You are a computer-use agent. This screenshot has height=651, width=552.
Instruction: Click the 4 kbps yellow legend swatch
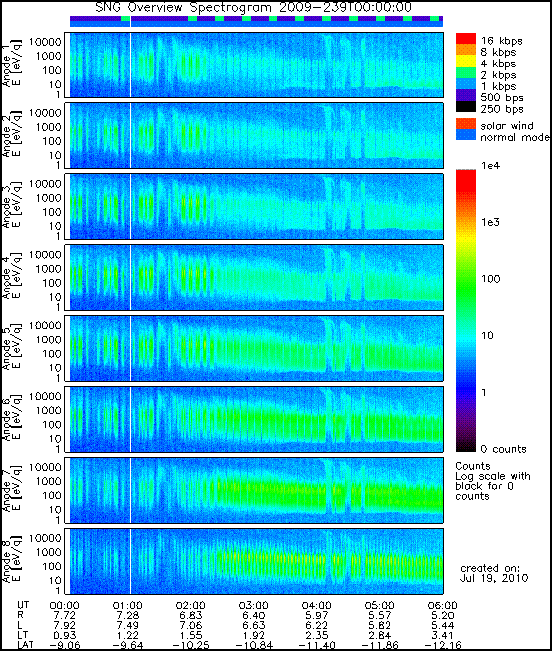[466, 61]
